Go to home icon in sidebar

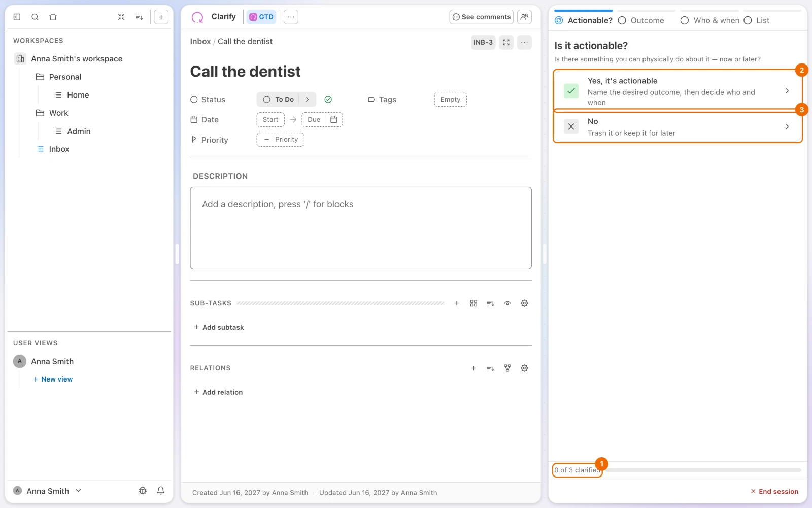(53, 17)
